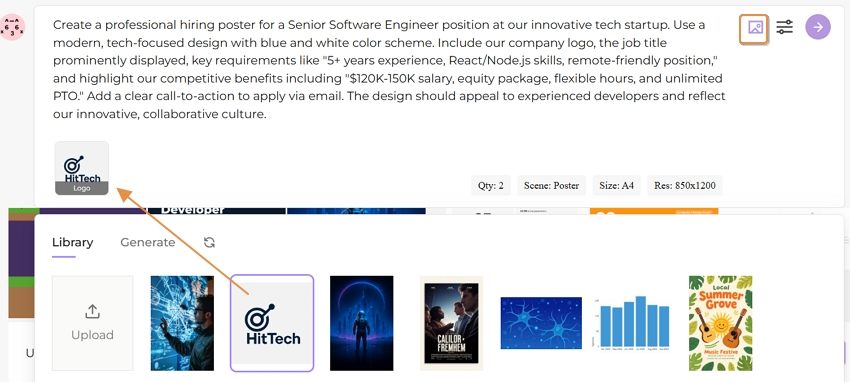The height and width of the screenshot is (382, 850).
Task: Click the pink avatar icon
Action: pyautogui.click(x=12, y=27)
